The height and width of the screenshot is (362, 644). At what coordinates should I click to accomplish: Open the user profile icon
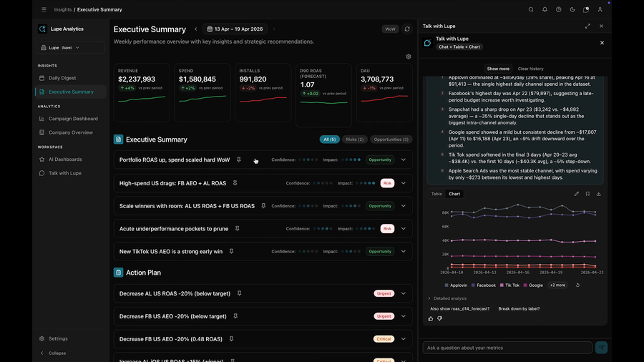click(x=600, y=9)
